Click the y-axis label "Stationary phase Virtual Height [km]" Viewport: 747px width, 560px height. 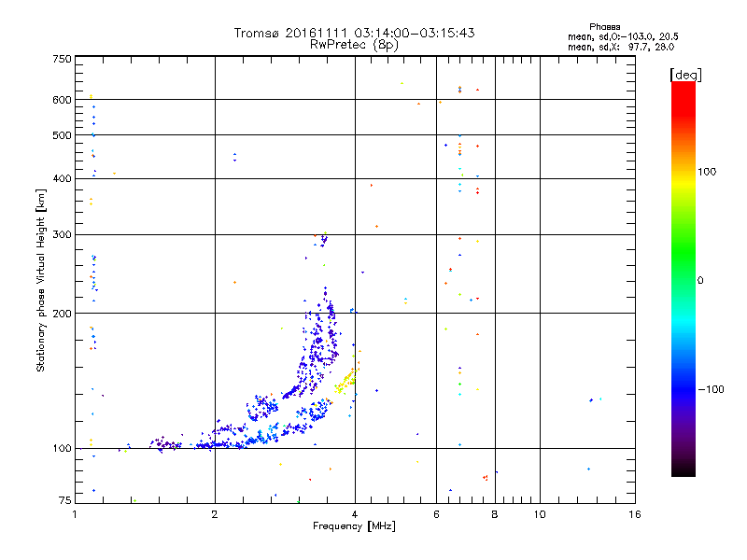tap(40, 280)
